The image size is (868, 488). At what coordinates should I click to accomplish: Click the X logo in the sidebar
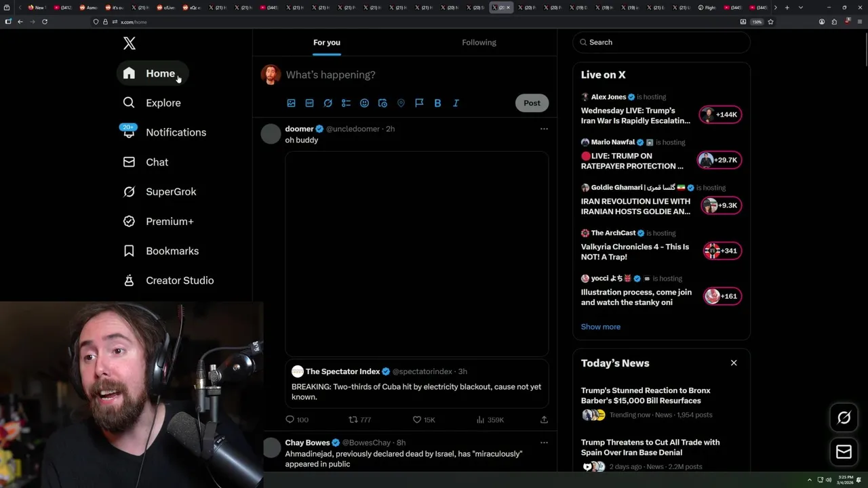pos(129,43)
